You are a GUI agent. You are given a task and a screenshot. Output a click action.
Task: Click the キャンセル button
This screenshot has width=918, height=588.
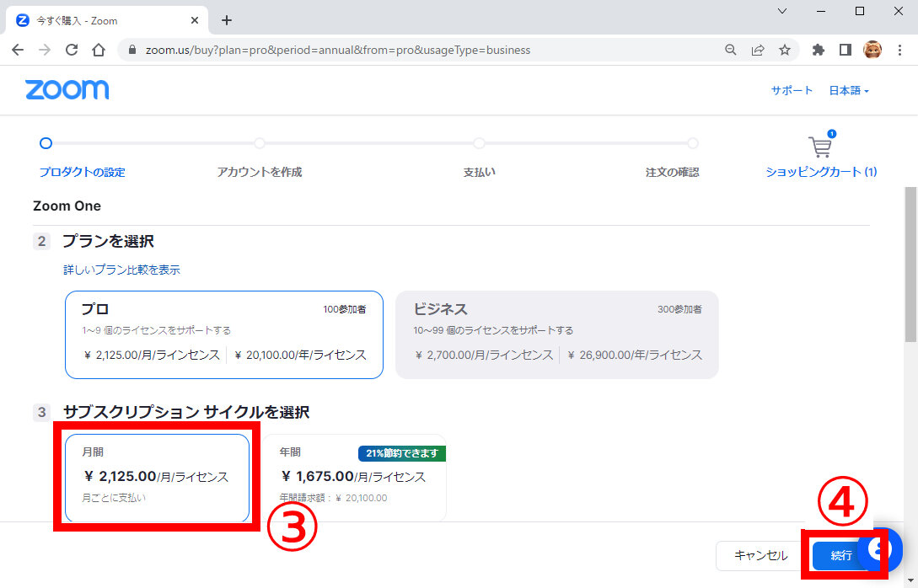[x=760, y=555]
